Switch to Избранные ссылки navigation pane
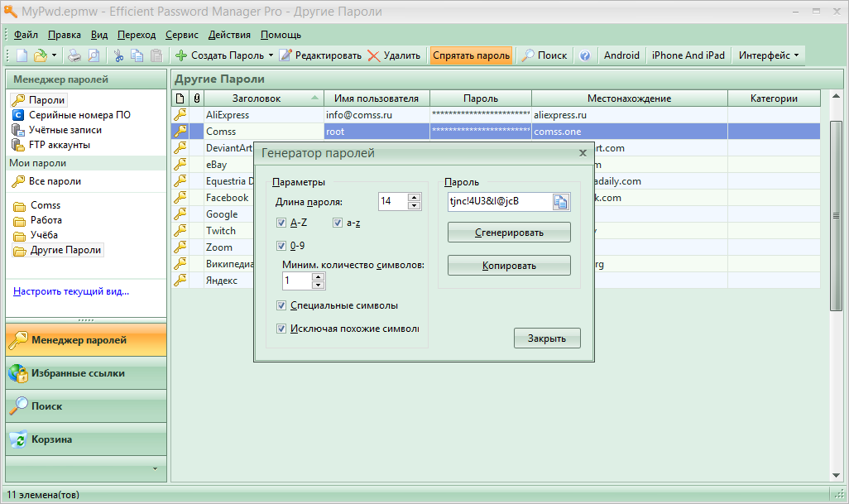 86,373
